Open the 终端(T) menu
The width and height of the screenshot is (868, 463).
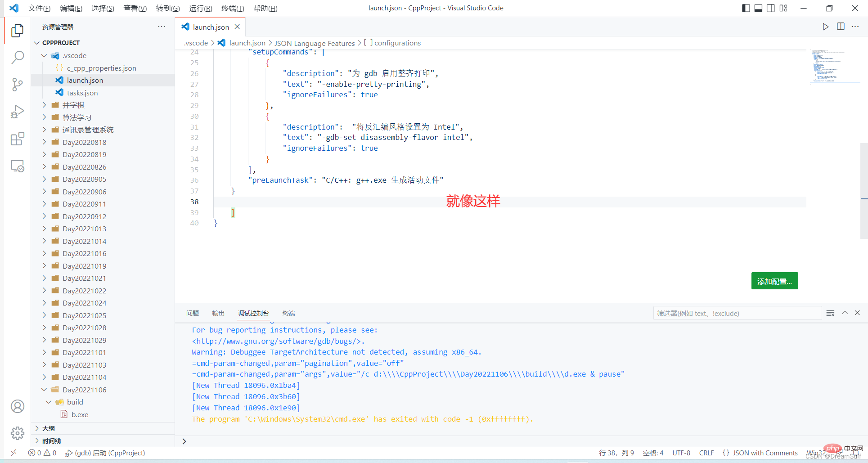[233, 8]
